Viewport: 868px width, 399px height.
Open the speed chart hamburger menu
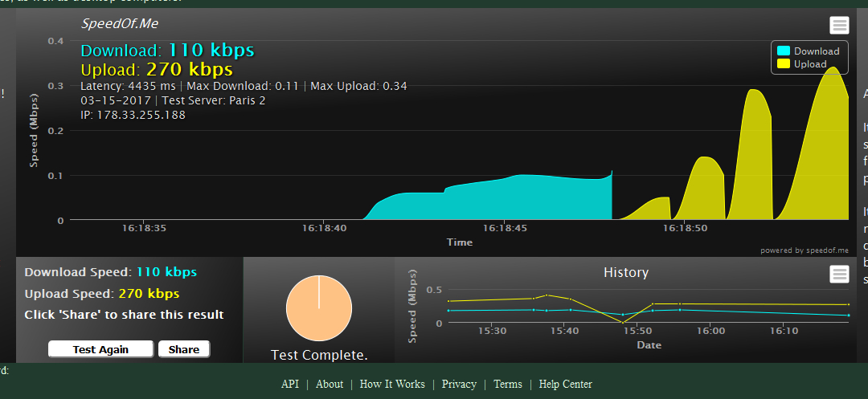[x=839, y=26]
